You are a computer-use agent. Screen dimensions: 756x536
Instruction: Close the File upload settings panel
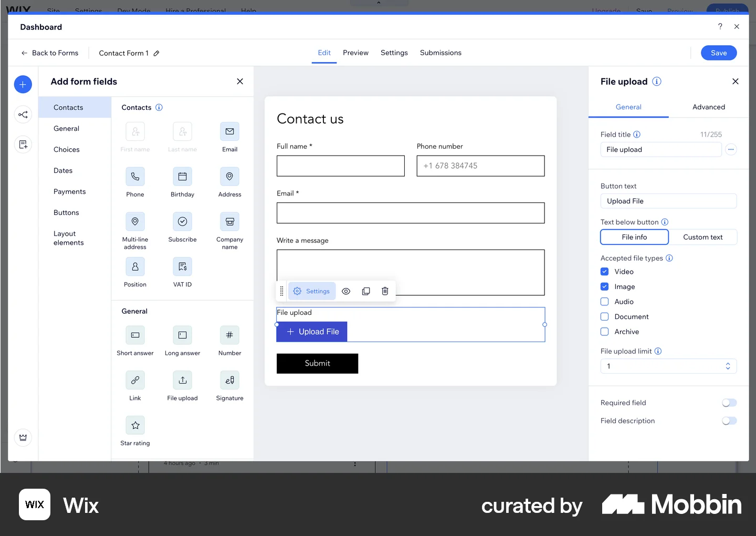(x=735, y=81)
